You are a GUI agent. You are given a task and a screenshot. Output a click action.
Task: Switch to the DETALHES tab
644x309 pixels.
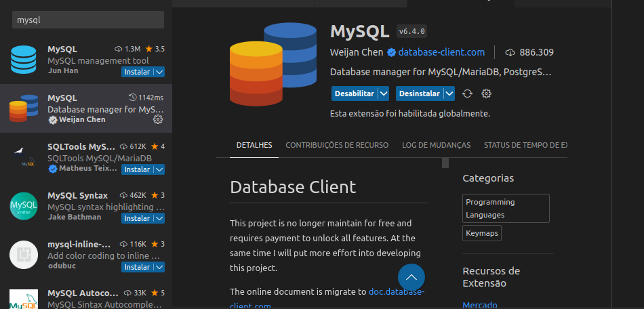[x=254, y=145]
